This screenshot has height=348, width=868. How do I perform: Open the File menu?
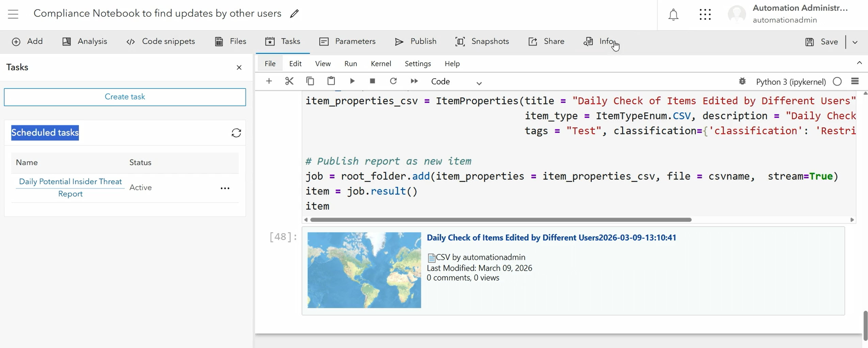click(270, 64)
